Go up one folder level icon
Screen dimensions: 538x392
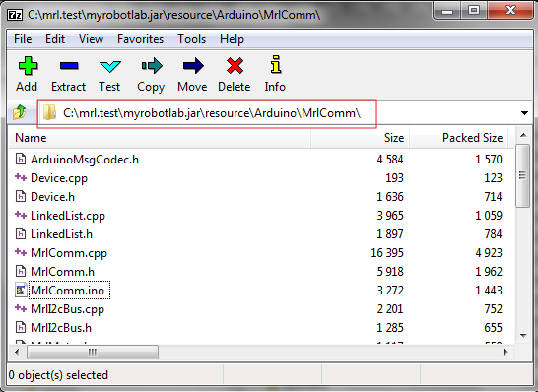tap(20, 112)
